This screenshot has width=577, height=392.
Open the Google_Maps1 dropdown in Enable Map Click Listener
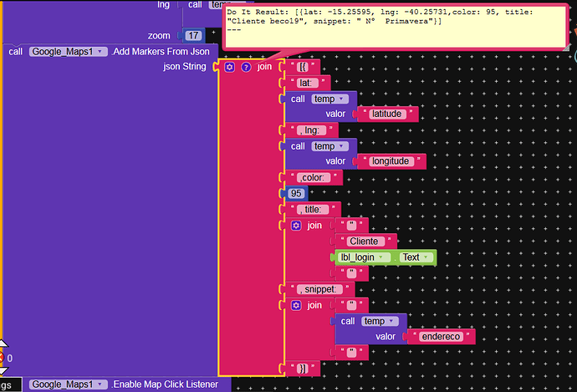[68, 384]
